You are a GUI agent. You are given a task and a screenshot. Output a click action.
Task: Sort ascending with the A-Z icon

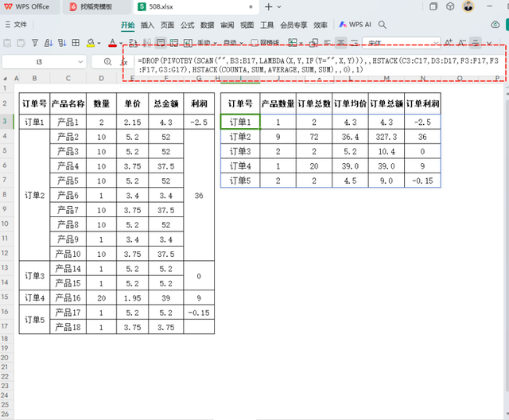click(49, 43)
